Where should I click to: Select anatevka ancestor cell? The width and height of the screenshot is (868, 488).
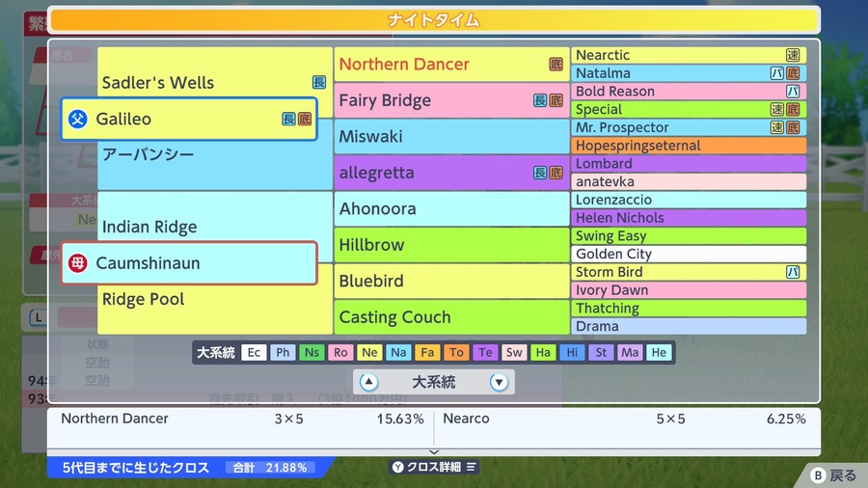pyautogui.click(x=689, y=181)
